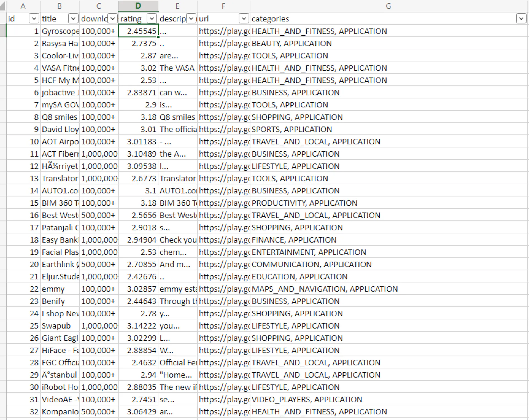
Task: Click the Rasysa Hai title cell
Action: pos(60,43)
